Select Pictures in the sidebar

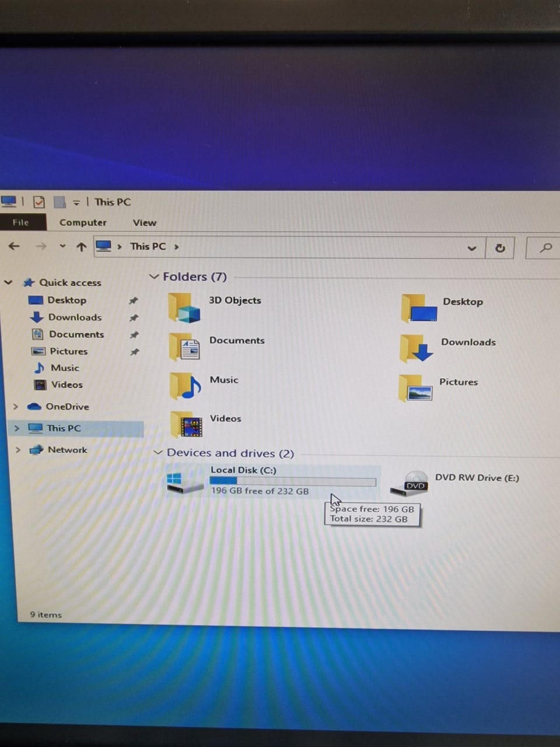[x=69, y=351]
